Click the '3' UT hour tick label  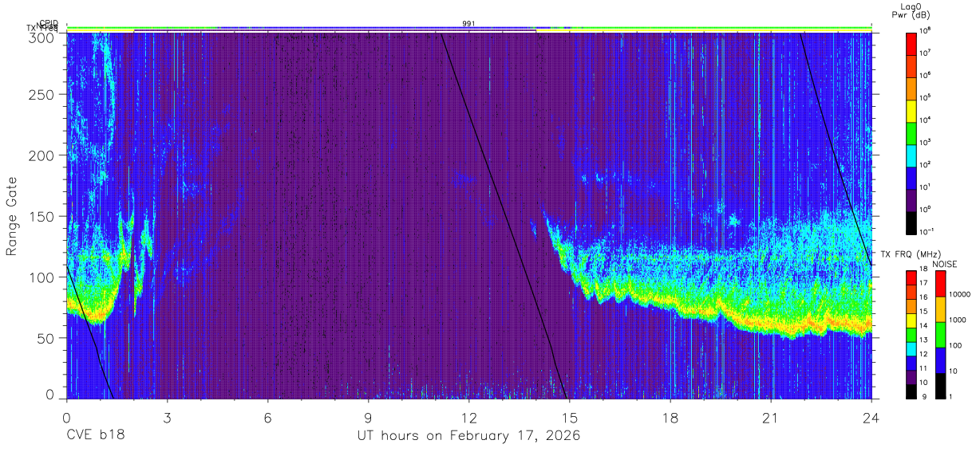[x=167, y=418]
